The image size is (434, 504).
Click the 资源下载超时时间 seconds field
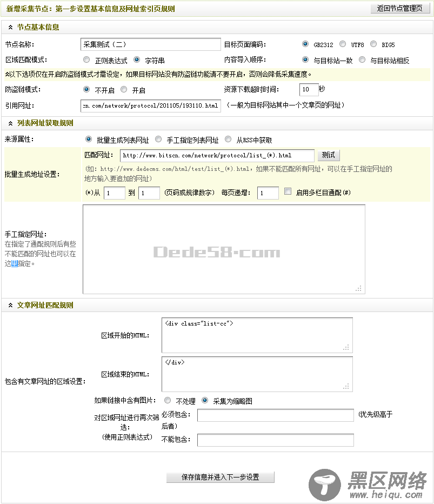tap(309, 89)
